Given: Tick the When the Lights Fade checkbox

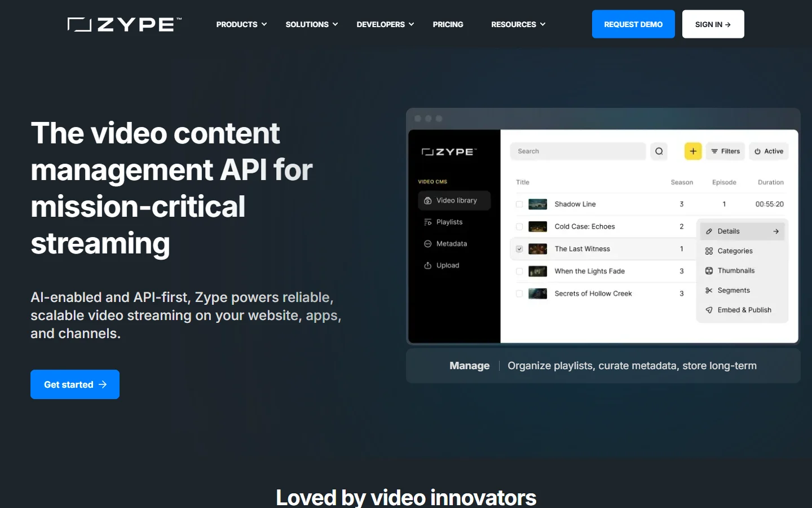Looking at the screenshot, I should point(519,271).
